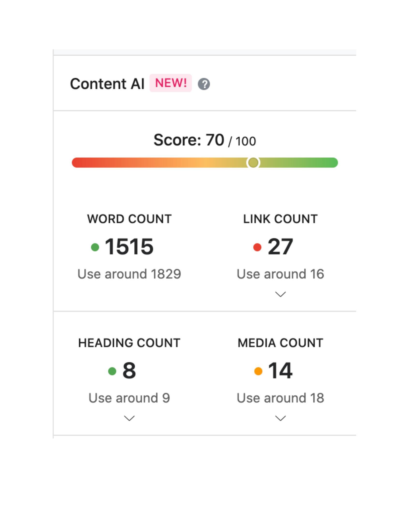Select the WORD COUNT label
Viewport: 411px width, 532px height.
[x=129, y=219]
